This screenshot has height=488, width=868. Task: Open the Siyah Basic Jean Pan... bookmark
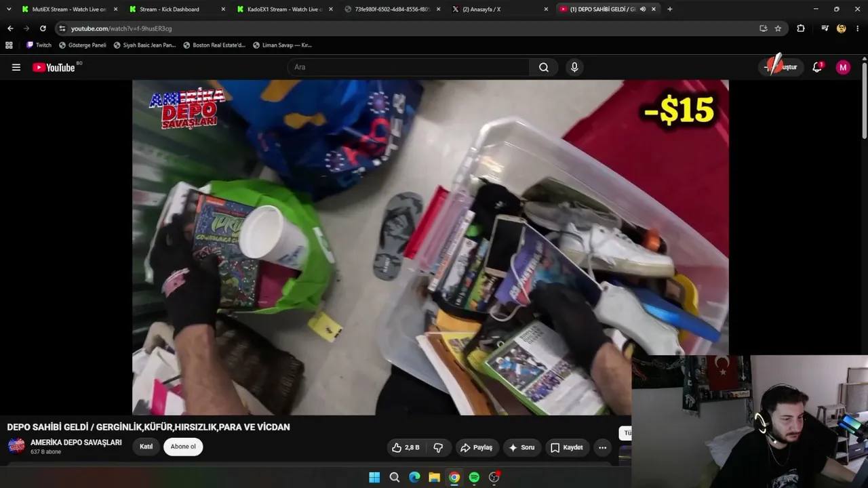pyautogui.click(x=144, y=45)
